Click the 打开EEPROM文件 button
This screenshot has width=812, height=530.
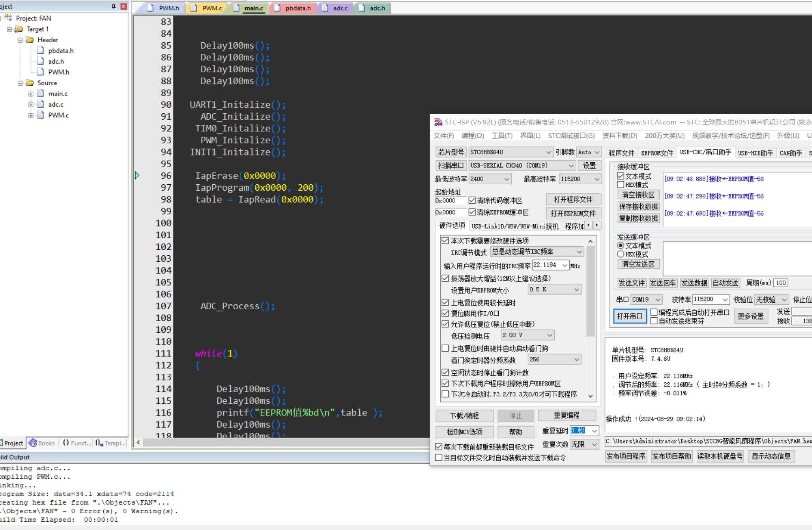click(573, 214)
